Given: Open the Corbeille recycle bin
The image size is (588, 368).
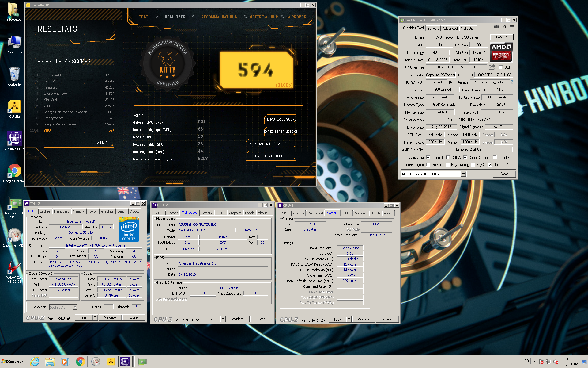Looking at the screenshot, I should coord(14,77).
